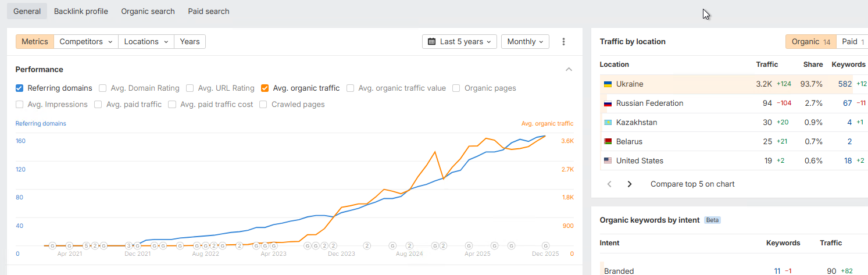Uncheck the Referring domains checkbox
The width and height of the screenshot is (868, 275).
click(x=20, y=88)
